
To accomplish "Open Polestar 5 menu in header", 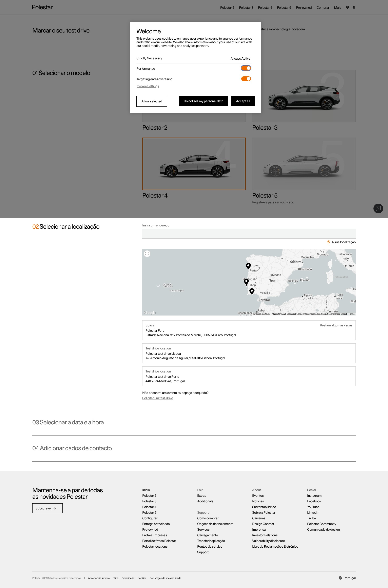I will click(284, 8).
